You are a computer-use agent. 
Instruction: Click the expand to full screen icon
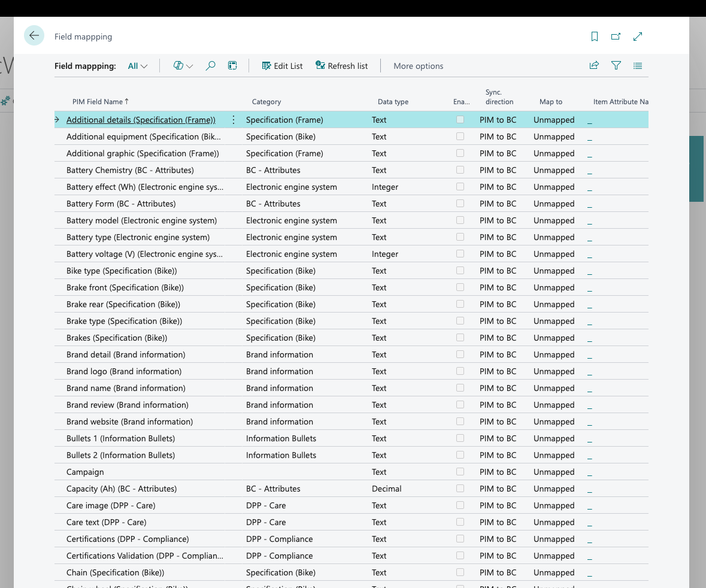tap(638, 37)
